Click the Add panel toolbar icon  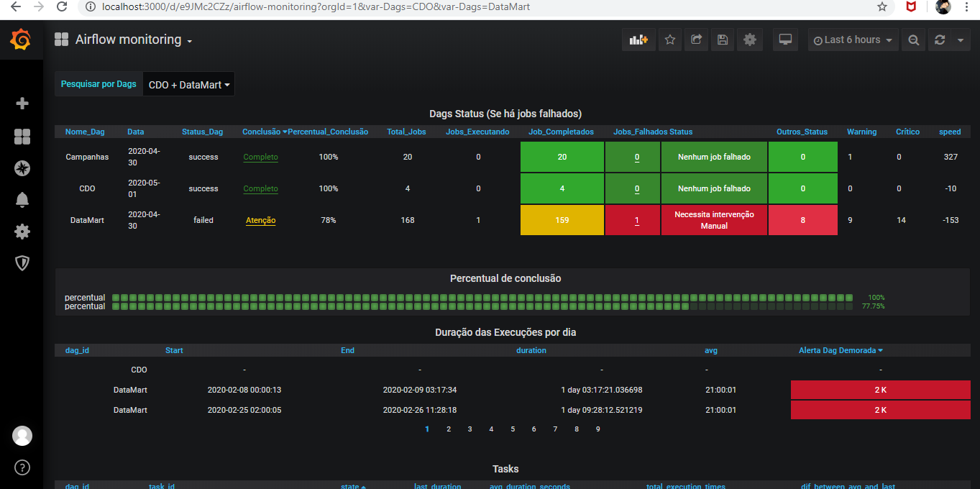pos(638,40)
